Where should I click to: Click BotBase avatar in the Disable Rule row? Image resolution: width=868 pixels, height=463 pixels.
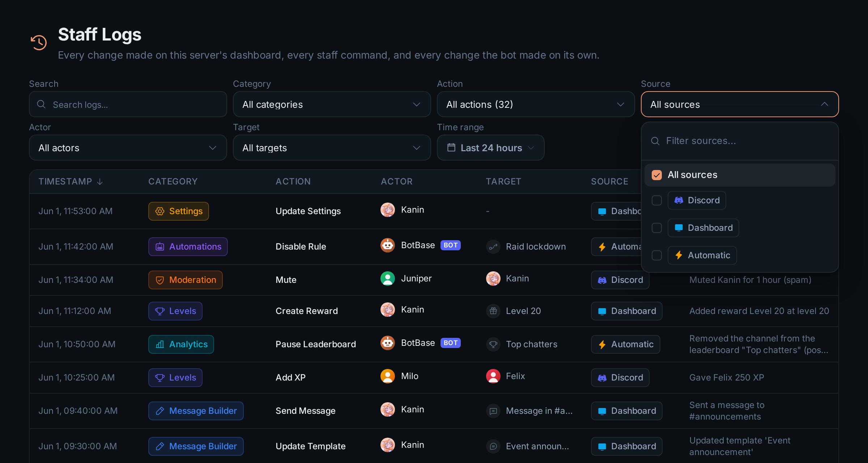point(388,245)
